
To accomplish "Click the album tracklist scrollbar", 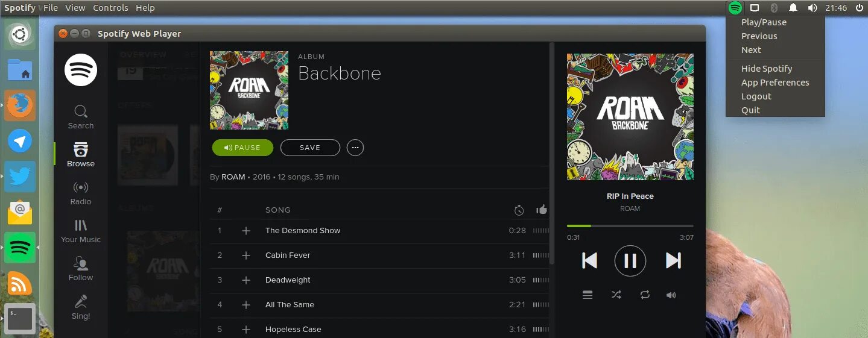I will pyautogui.click(x=551, y=154).
